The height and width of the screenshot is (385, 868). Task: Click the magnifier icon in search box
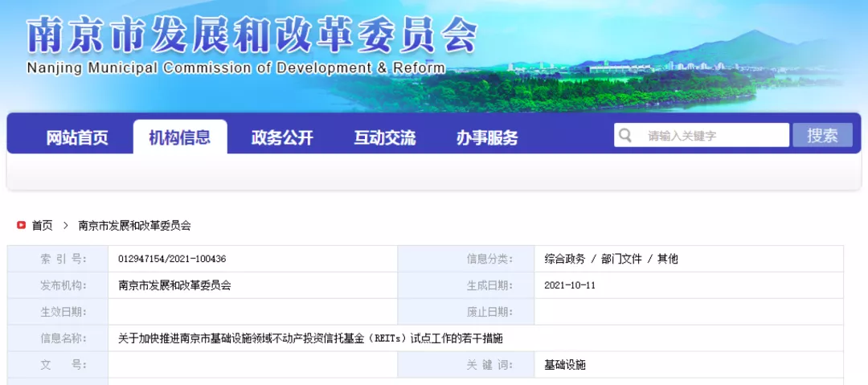[x=625, y=135]
